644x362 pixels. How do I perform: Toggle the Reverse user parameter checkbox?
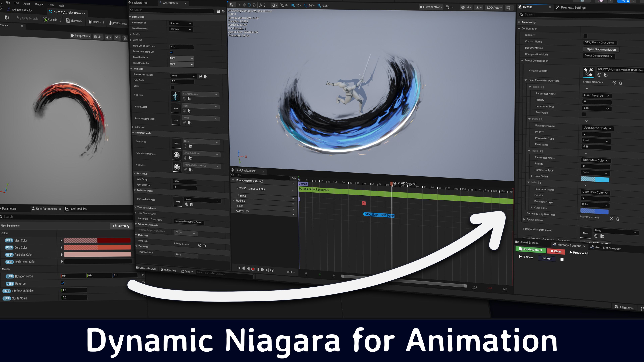[x=63, y=283]
